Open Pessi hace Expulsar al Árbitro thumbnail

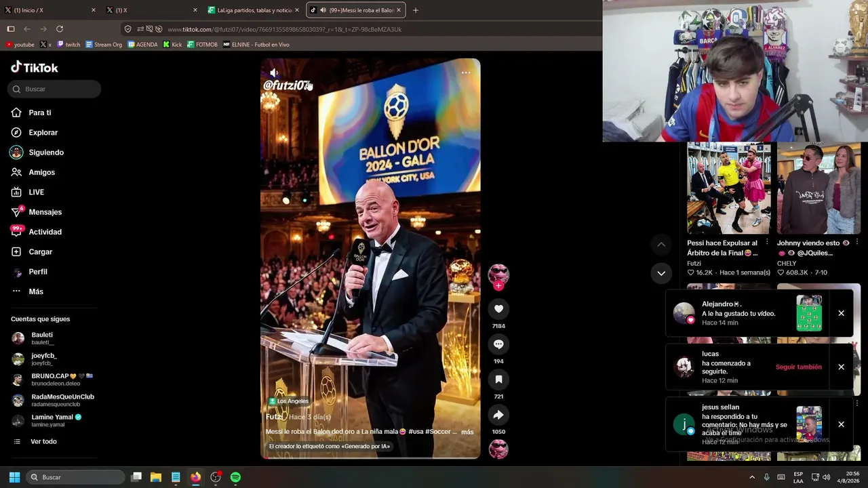[x=729, y=188]
